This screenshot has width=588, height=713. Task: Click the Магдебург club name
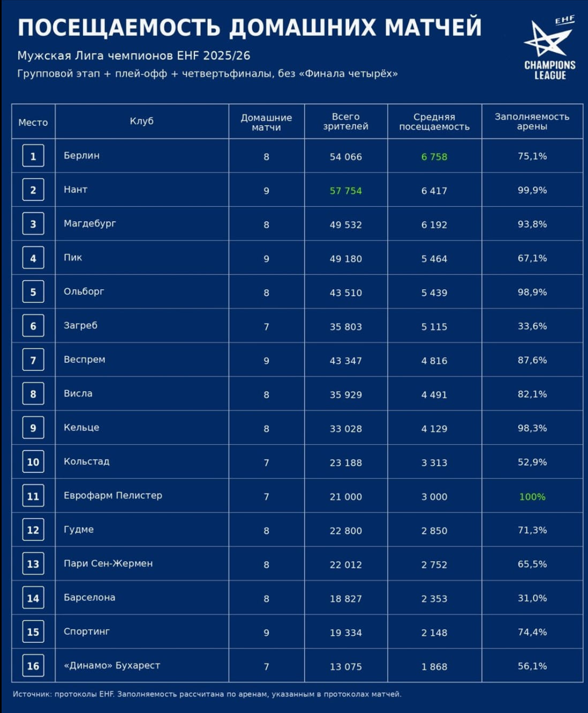point(90,223)
